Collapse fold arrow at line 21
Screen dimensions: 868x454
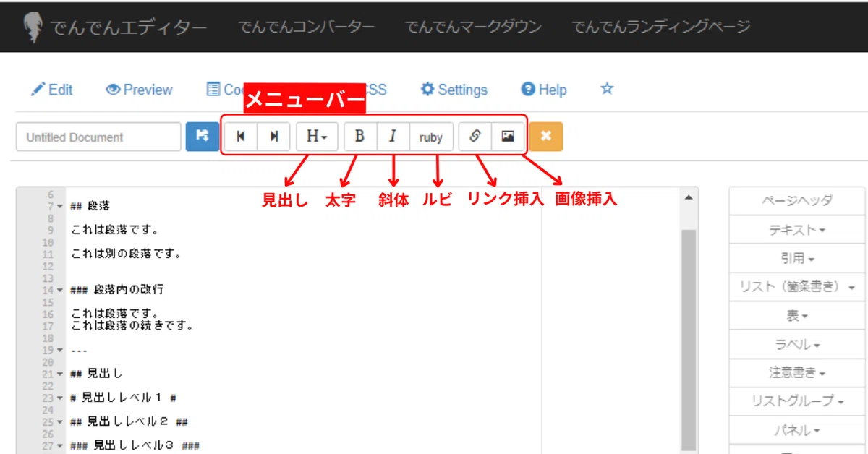(60, 374)
